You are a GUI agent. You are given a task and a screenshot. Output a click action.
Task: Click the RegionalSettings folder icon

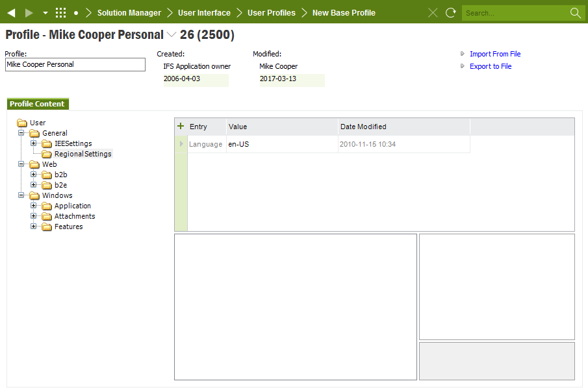[x=47, y=154]
